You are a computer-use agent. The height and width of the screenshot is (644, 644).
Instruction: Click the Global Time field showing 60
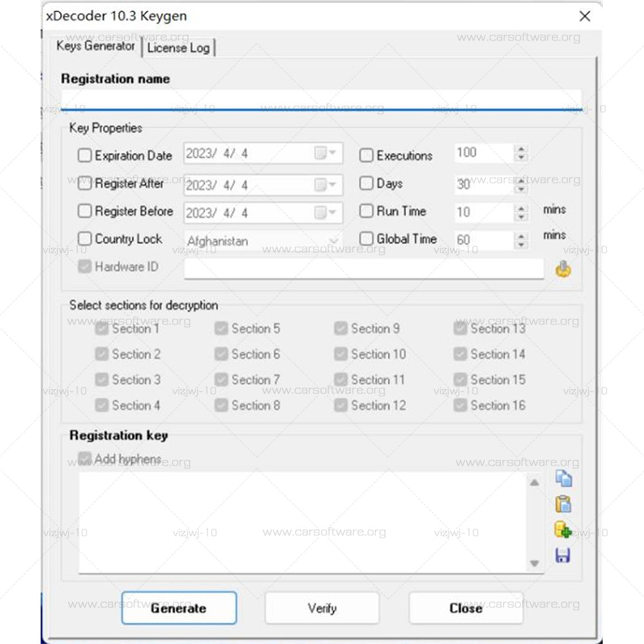[484, 240]
